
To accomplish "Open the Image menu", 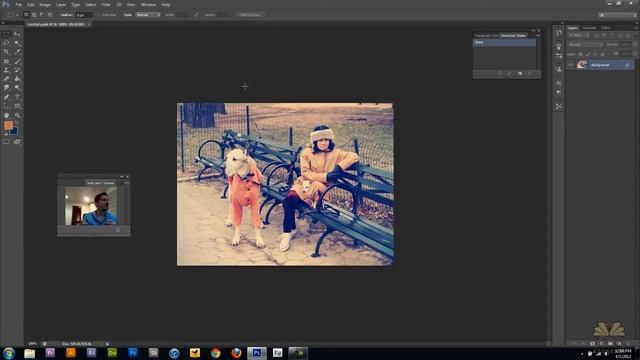I will click(45, 4).
